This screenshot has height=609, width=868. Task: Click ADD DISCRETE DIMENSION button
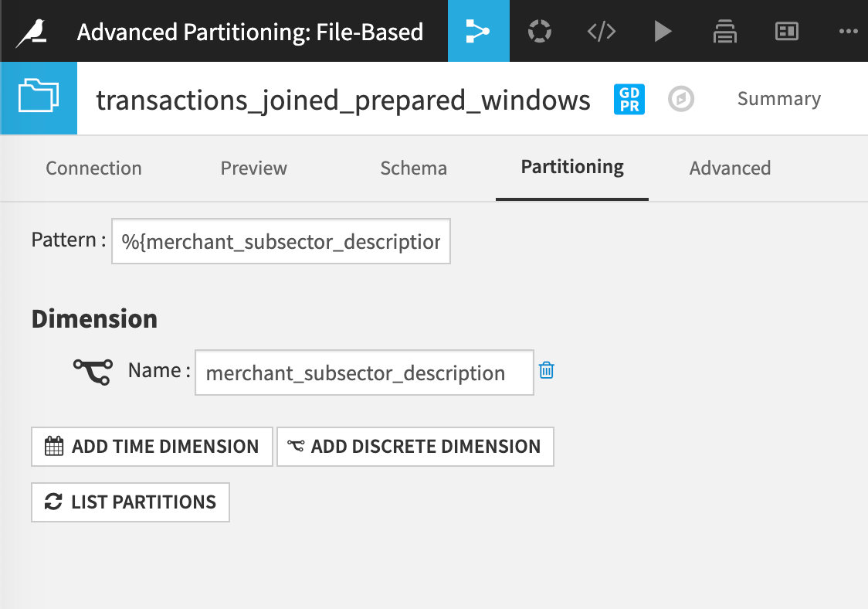point(415,447)
